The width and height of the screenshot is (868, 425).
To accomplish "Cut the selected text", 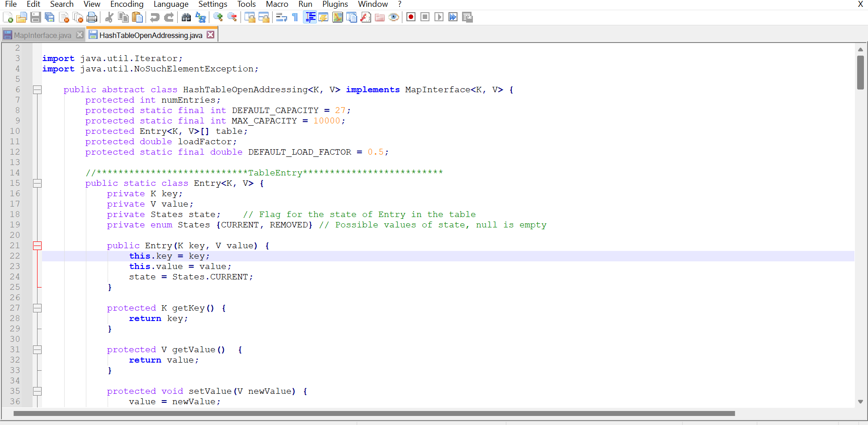I will (109, 17).
